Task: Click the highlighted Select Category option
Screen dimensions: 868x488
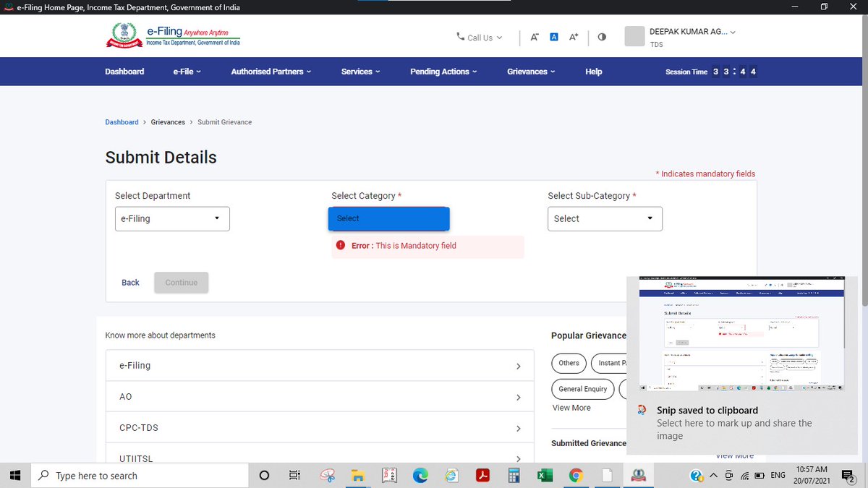Action: tap(389, 218)
